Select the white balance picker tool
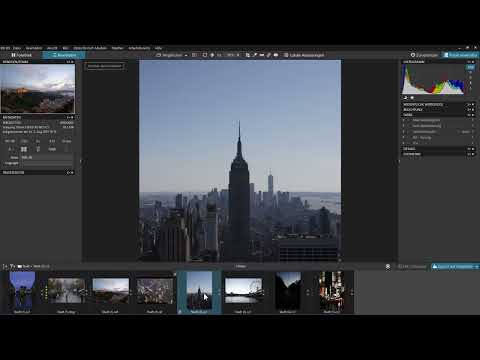This screenshot has height=360, width=480. coord(255,55)
